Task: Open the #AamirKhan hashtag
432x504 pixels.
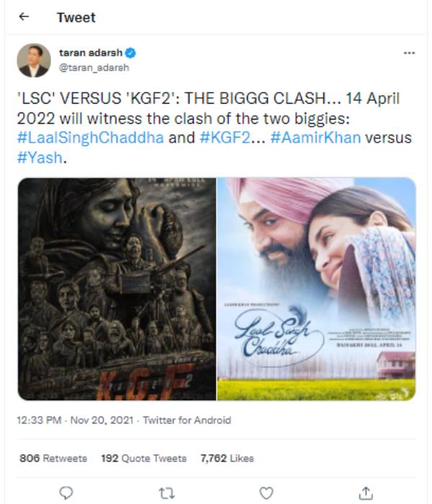Action: click(315, 138)
